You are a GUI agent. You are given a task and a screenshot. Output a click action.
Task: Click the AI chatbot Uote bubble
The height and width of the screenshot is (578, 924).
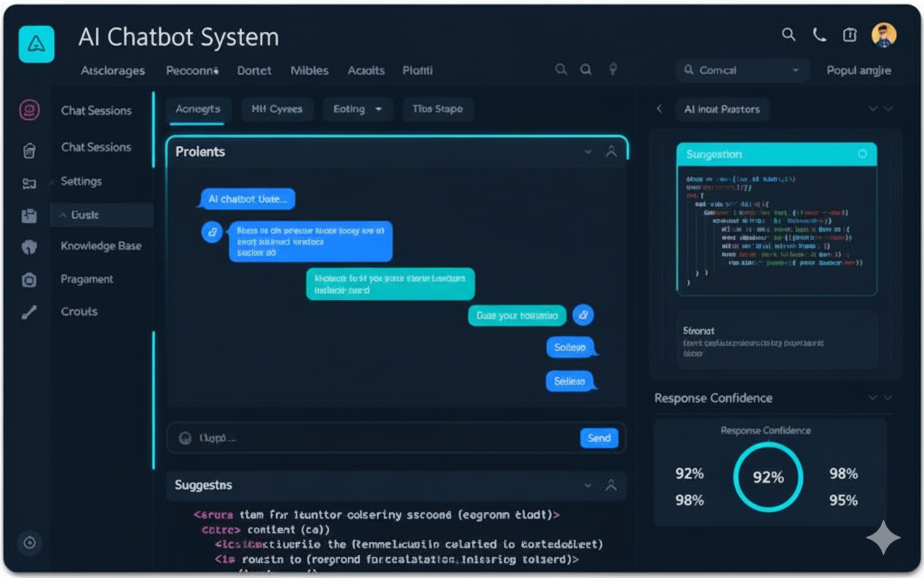pos(248,199)
